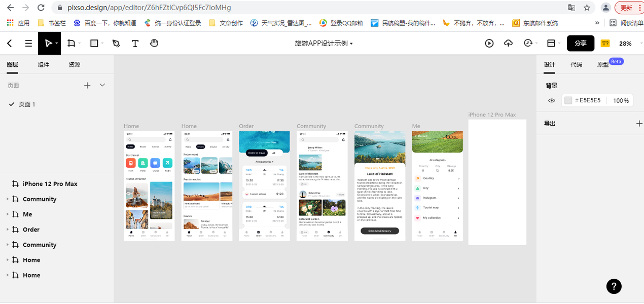Image resolution: width=644 pixels, height=304 pixels.
Task: Add a new page with plus icon
Action: [x=87, y=85]
